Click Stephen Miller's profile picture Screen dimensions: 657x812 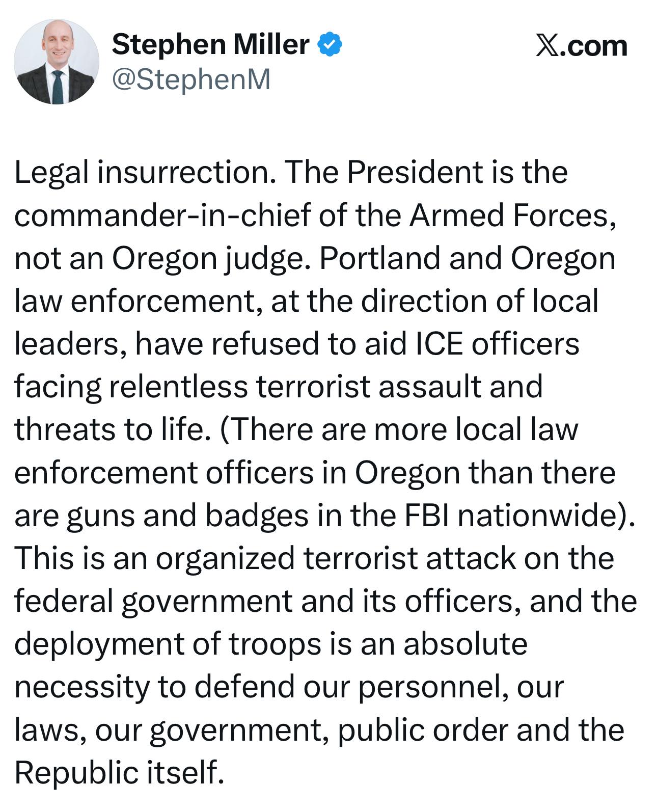pyautogui.click(x=56, y=62)
